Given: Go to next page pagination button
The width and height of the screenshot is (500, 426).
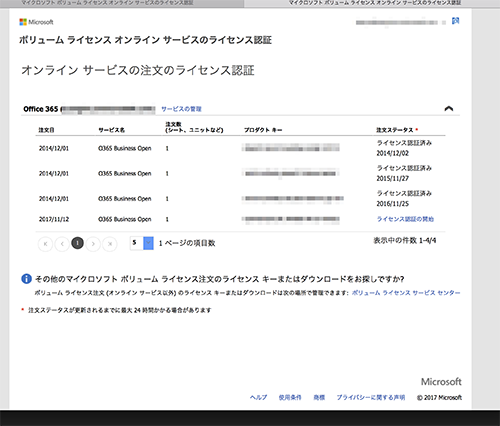Looking at the screenshot, I should (x=93, y=244).
